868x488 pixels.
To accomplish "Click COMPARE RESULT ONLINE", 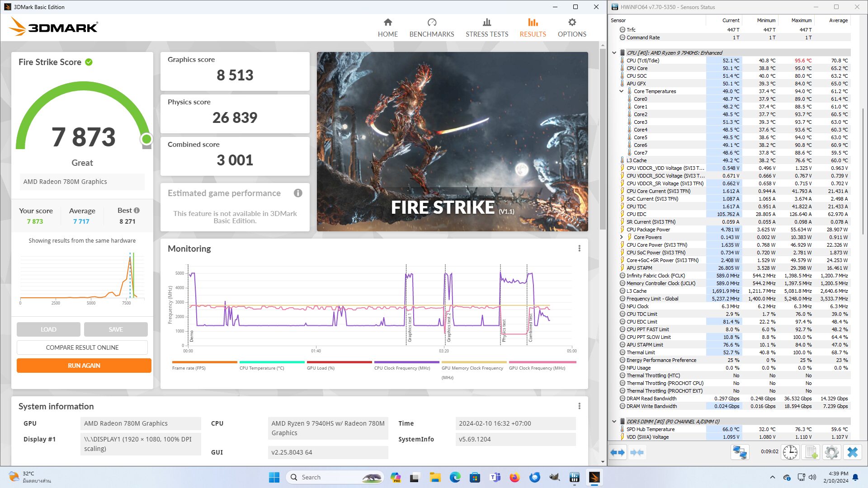I will pyautogui.click(x=82, y=347).
